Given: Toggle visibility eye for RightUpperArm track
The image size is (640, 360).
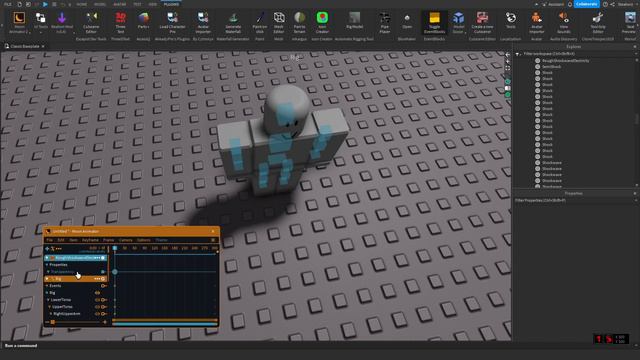Looking at the screenshot, I should click(97, 314).
